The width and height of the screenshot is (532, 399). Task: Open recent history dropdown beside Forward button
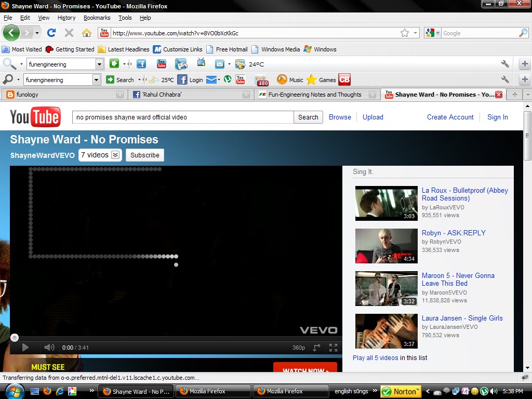point(37,33)
